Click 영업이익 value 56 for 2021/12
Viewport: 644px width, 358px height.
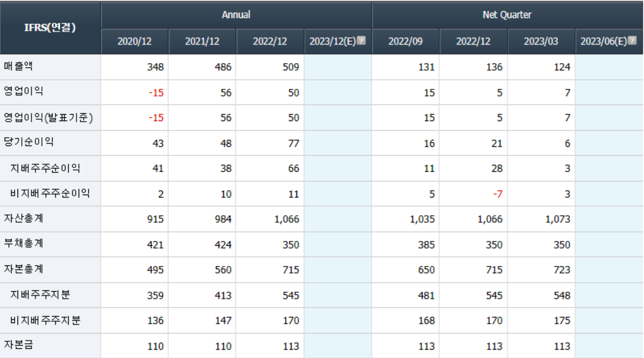[226, 93]
